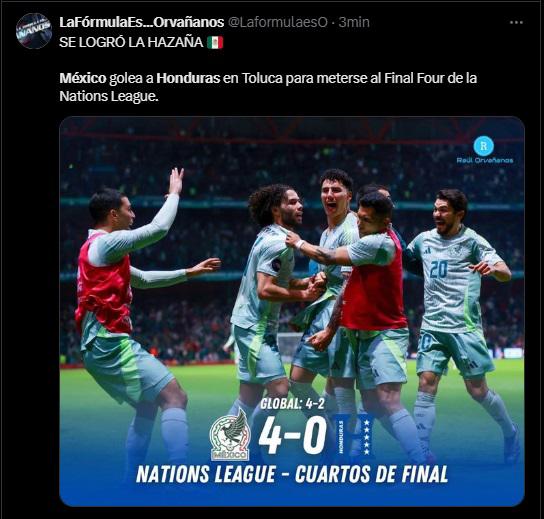Click the red bib of the center player
The height and width of the screenshot is (519, 544).
click(x=374, y=283)
